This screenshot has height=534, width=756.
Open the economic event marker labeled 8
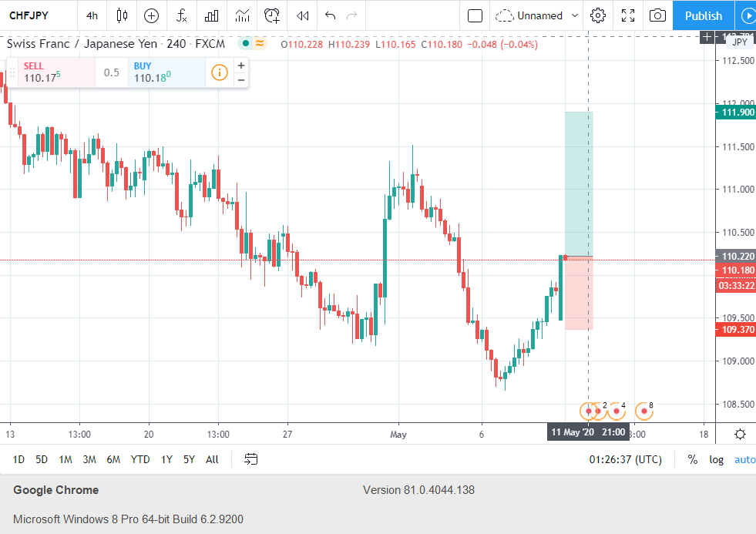pyautogui.click(x=643, y=411)
